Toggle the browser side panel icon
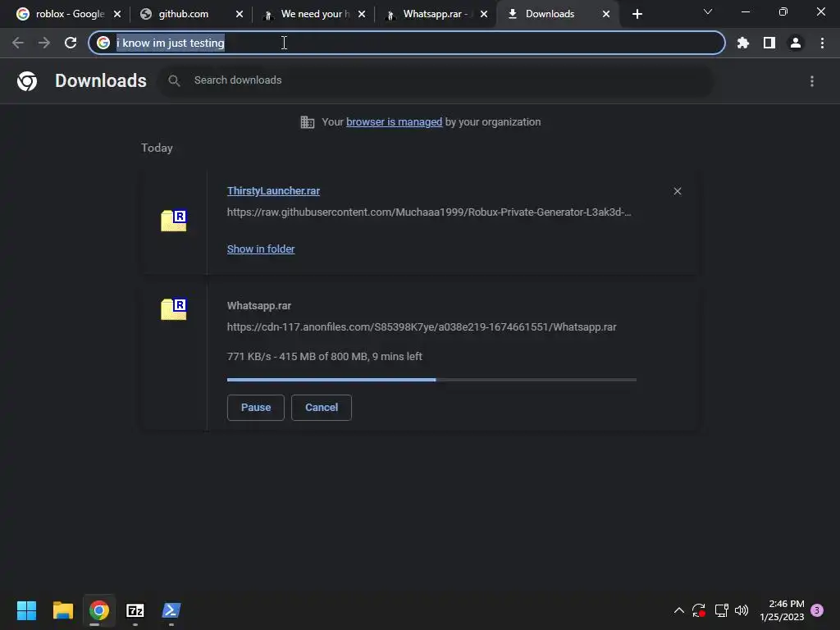Screen dimensions: 840x630 [x=769, y=43]
